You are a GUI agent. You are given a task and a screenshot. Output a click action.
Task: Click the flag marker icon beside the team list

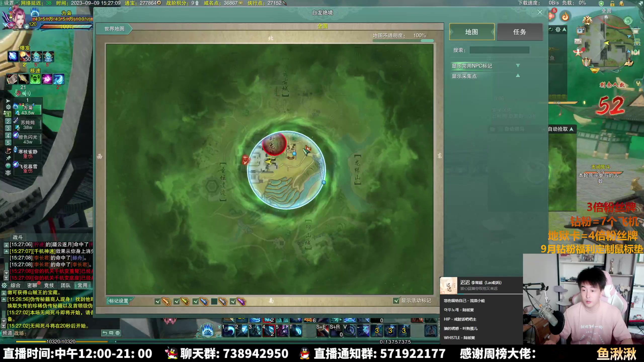tap(8, 151)
